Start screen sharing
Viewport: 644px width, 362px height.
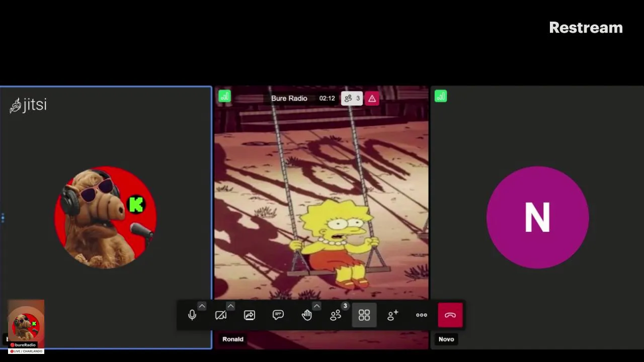(250, 315)
